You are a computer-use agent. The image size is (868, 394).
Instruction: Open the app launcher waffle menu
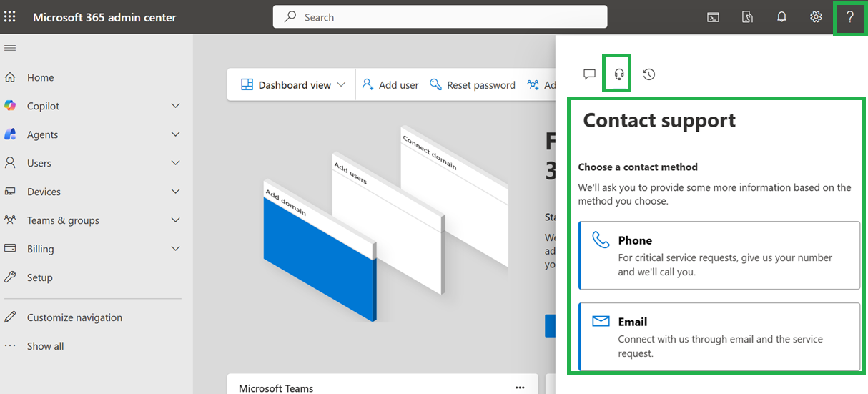(10, 17)
